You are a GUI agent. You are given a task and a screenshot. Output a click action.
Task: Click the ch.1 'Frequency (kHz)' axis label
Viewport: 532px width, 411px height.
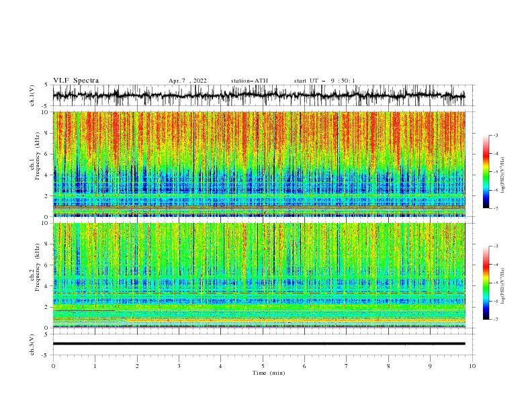coord(38,156)
